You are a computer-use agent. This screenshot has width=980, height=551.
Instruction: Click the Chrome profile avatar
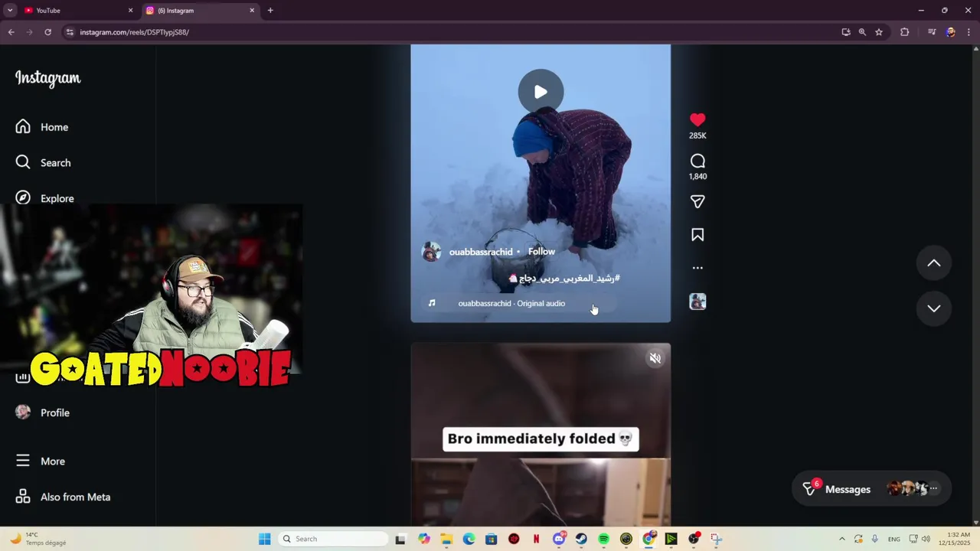pyautogui.click(x=950, y=32)
